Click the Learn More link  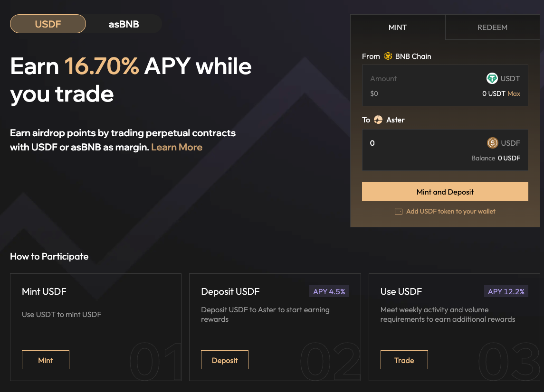click(x=177, y=147)
